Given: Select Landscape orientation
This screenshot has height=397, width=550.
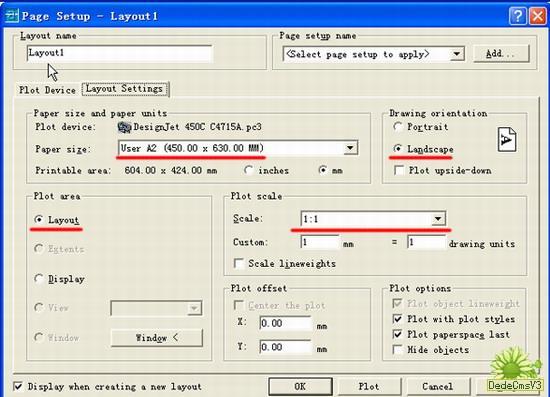Looking at the screenshot, I should [398, 149].
